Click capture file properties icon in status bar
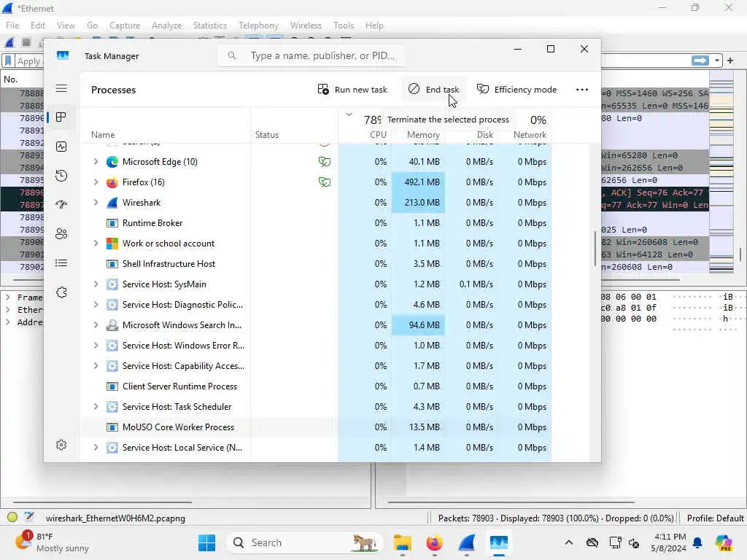The height and width of the screenshot is (560, 747). click(29, 517)
